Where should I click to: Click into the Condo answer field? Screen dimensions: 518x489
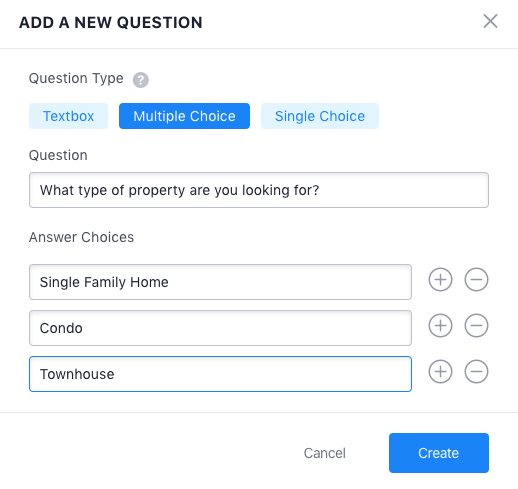220,328
